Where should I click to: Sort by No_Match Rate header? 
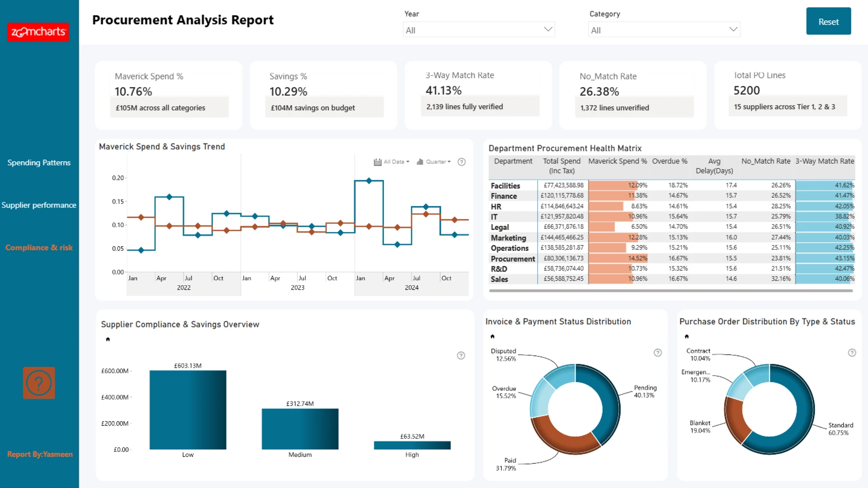click(x=766, y=161)
